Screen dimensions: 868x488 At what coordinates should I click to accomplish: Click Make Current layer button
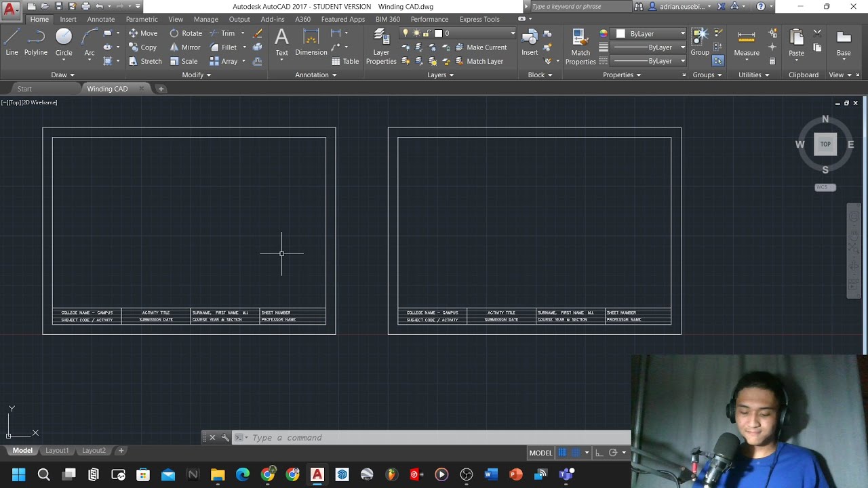tap(481, 47)
